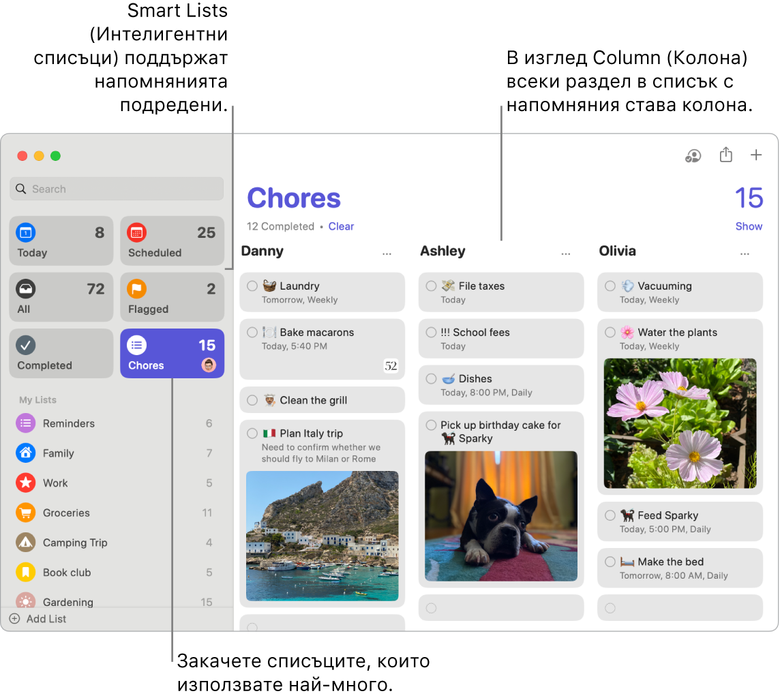Check off File taxes reminder
This screenshot has width=780, height=700.
click(x=432, y=286)
